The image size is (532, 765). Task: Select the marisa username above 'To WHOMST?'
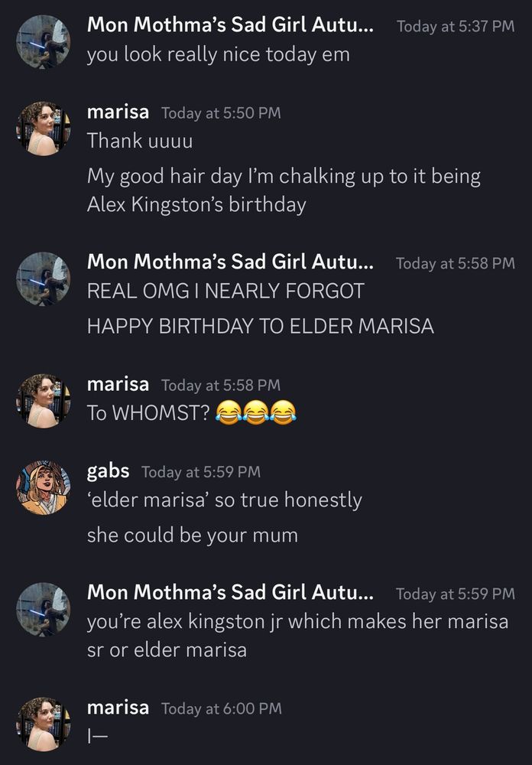click(118, 384)
